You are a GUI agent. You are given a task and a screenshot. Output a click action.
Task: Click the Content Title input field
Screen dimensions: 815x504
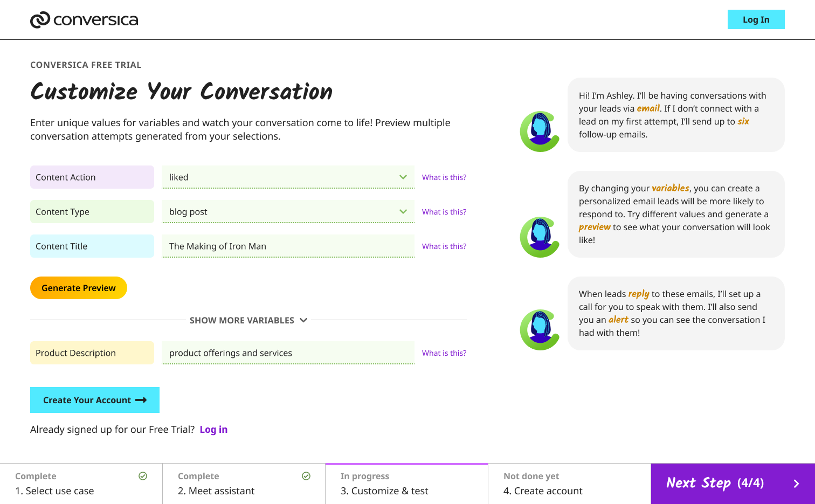tap(288, 246)
